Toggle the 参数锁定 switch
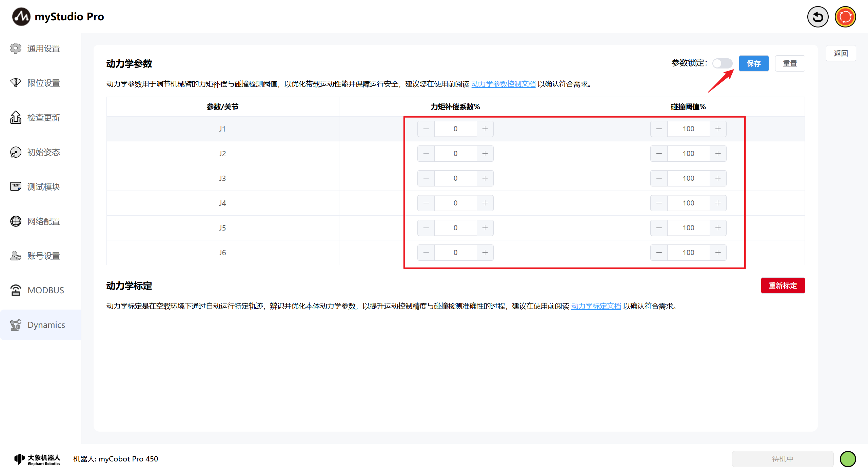868x474 pixels. coord(722,63)
